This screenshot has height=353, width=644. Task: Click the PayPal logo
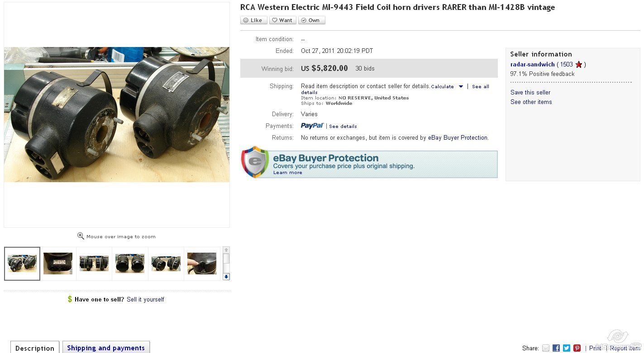[x=312, y=126]
